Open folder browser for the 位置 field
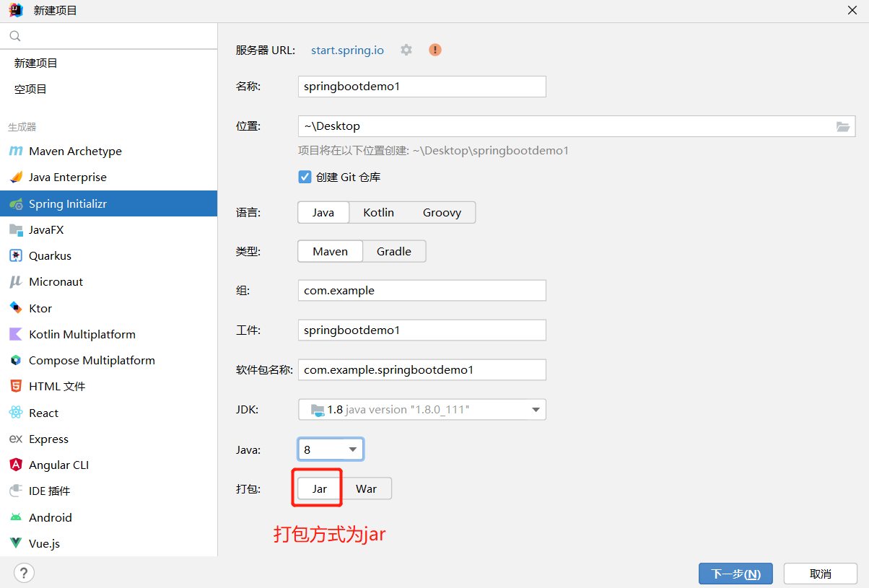This screenshot has height=588, width=869. tap(843, 126)
